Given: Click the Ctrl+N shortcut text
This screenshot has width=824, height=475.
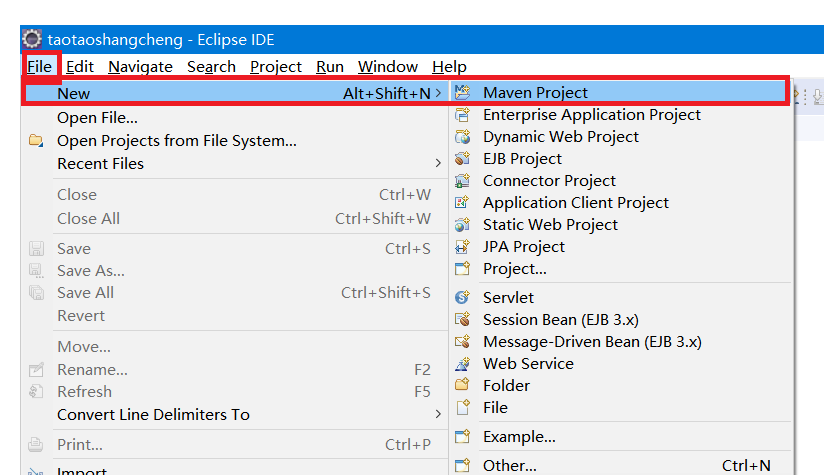Looking at the screenshot, I should [746, 466].
